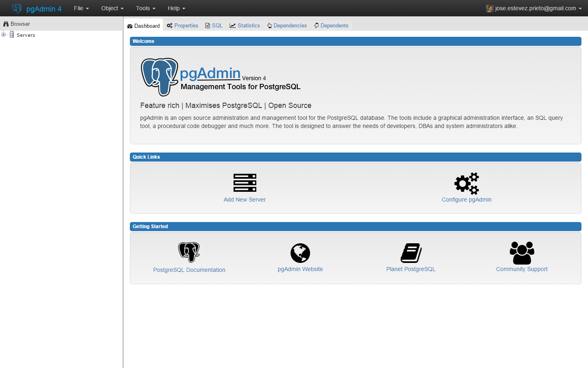Viewport: 588px width, 368px height.
Task: Click the user avatar picture in navbar
Action: point(490,9)
